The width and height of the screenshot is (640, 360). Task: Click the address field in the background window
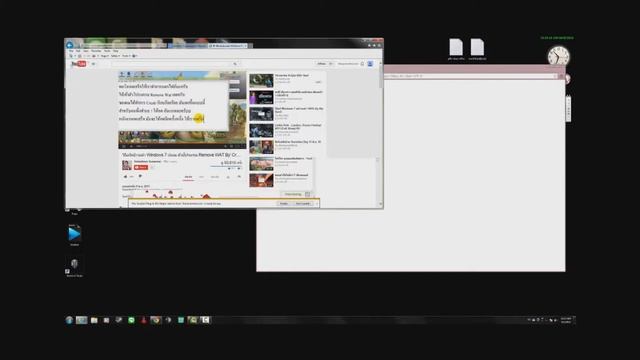pyautogui.click(x=469, y=76)
